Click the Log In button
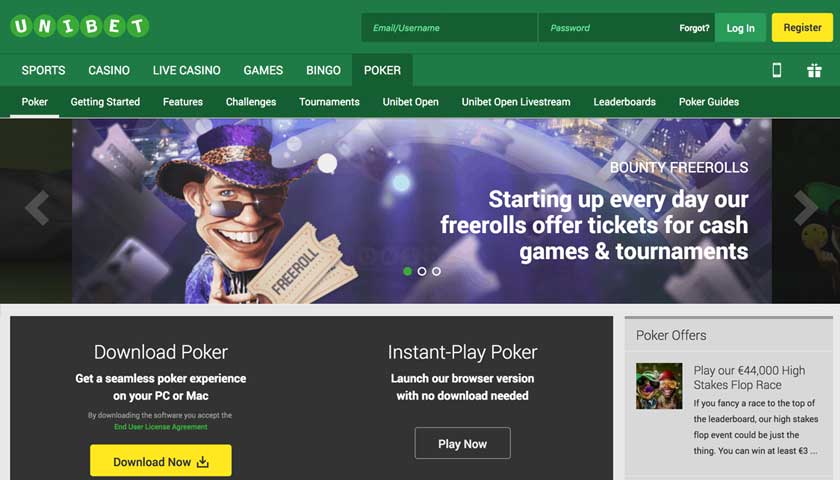This screenshot has height=480, width=840. 740,28
